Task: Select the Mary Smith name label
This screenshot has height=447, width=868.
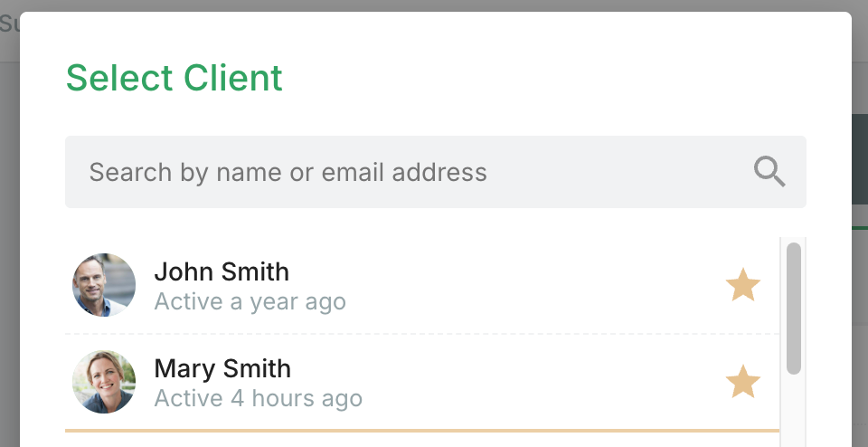Action: coord(222,368)
